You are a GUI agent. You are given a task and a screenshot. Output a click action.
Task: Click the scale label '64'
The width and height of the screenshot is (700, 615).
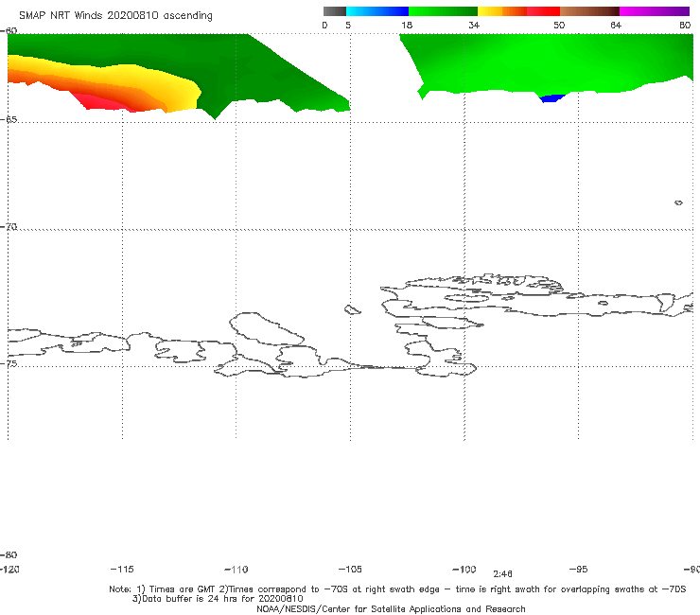616,25
